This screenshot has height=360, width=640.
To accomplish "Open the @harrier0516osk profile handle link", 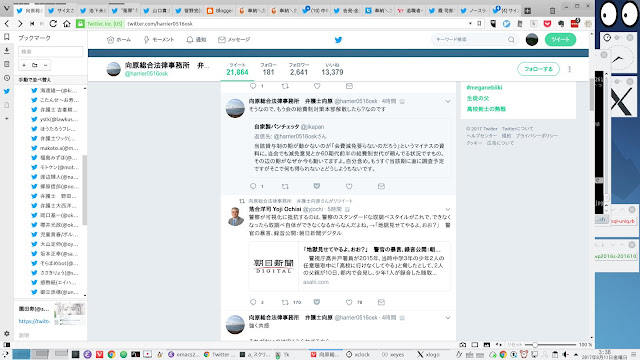I will point(146,73).
